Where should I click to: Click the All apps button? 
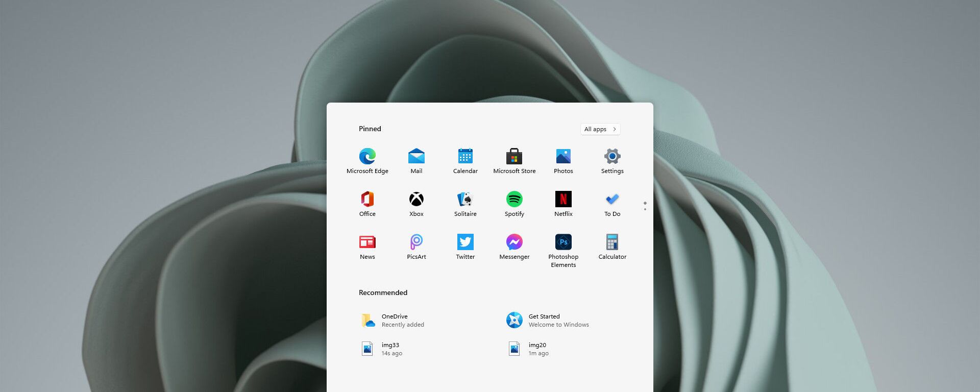(x=600, y=129)
